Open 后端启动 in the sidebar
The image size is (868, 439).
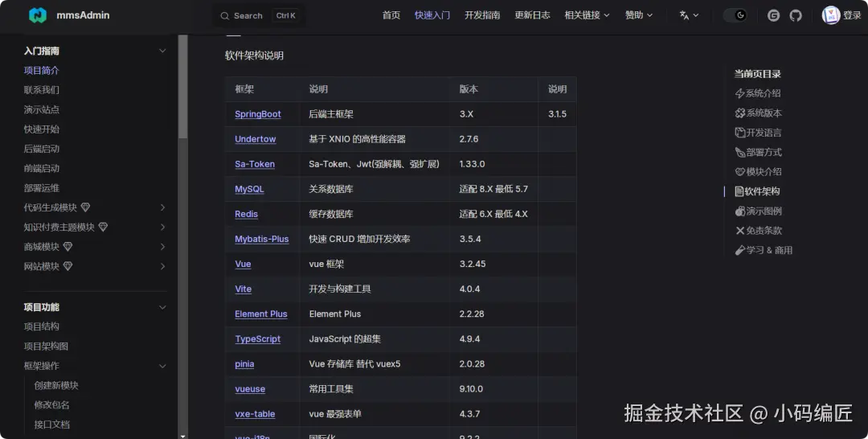(x=42, y=149)
